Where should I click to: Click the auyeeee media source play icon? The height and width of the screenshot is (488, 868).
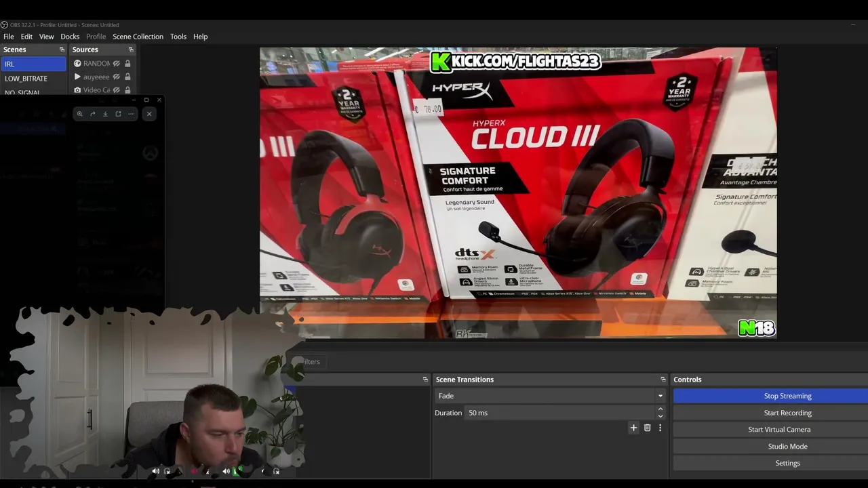tap(77, 77)
